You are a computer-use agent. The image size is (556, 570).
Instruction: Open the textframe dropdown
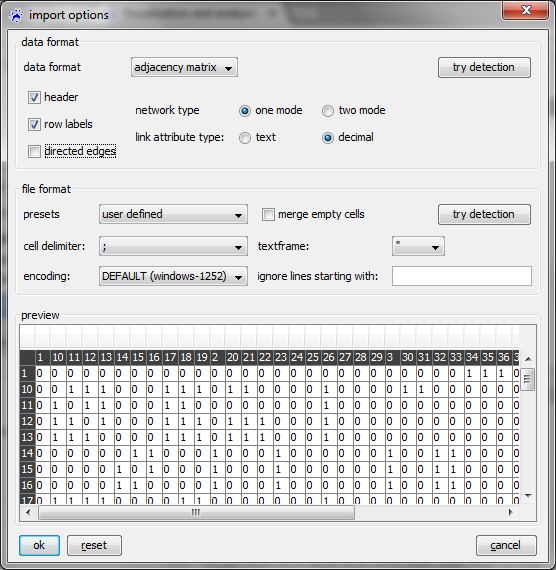pos(418,246)
